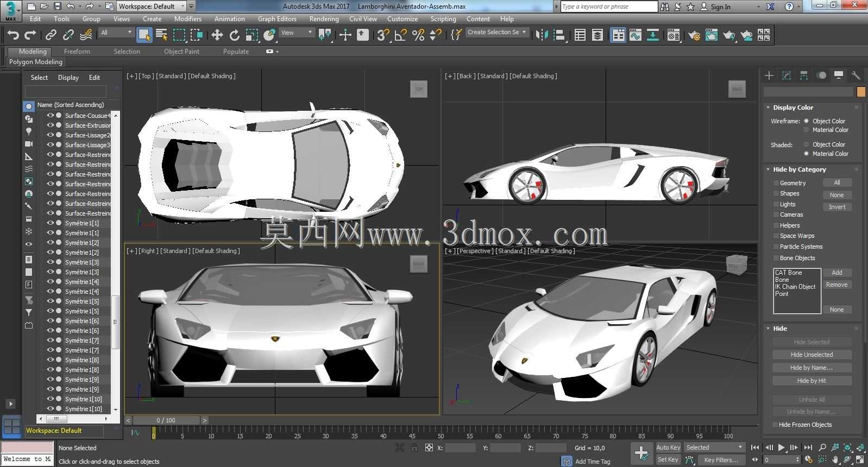Toggle Display Lights filter in scene explorer

(29, 131)
